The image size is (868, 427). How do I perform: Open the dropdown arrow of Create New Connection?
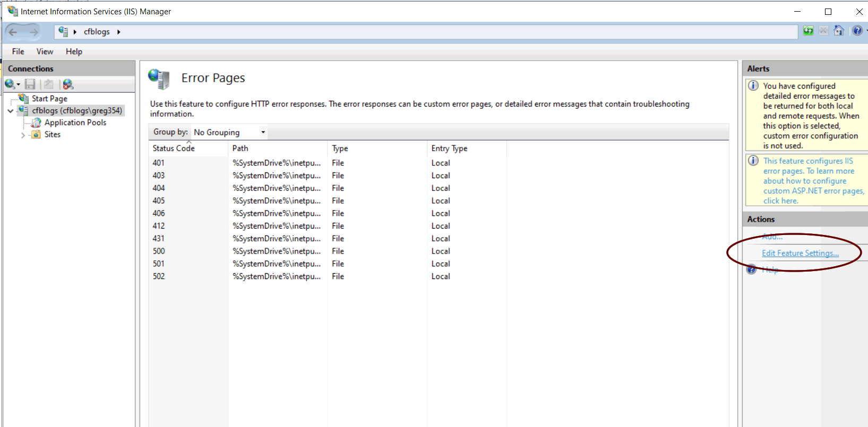[x=18, y=84]
